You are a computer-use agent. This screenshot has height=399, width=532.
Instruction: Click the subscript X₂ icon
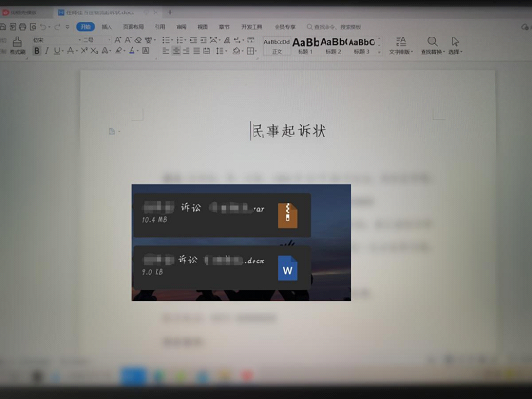tap(94, 51)
